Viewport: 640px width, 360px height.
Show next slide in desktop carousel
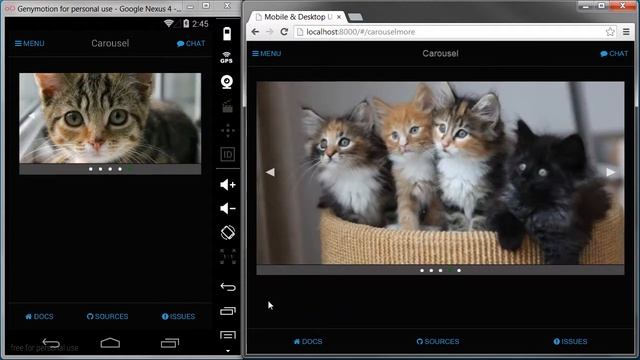611,172
